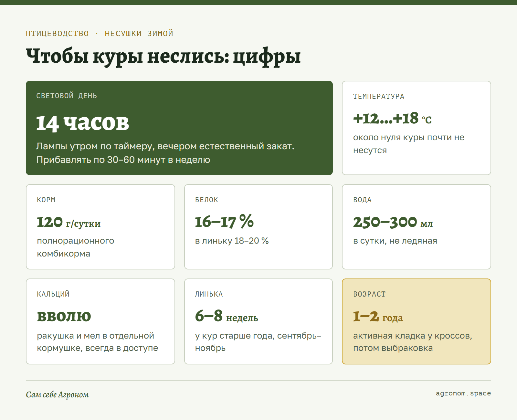Select the "вволю" value
This screenshot has width=517, height=420.
64,317
